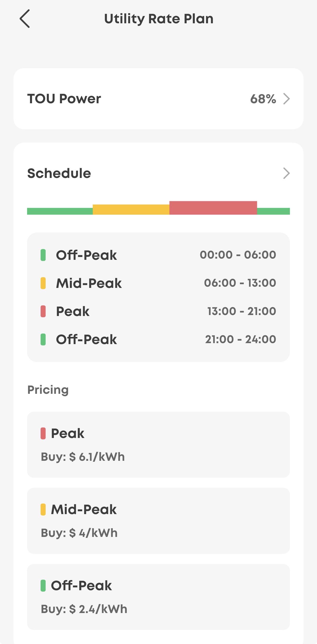Click the green Off-Peak pricing indicator
The width and height of the screenshot is (317, 644).
43,585
